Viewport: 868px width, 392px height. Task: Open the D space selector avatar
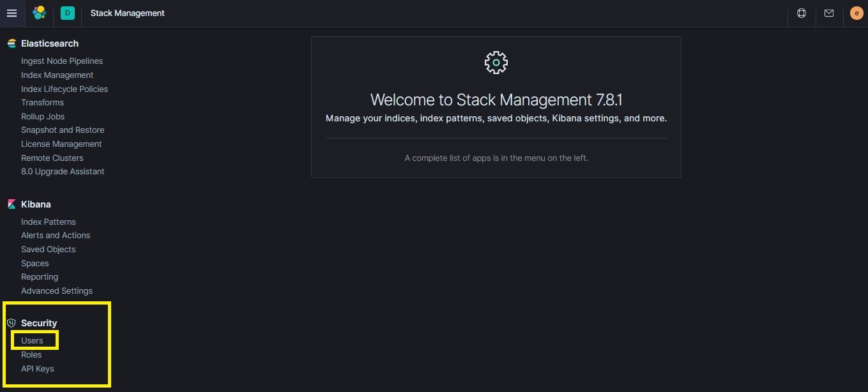[68, 13]
